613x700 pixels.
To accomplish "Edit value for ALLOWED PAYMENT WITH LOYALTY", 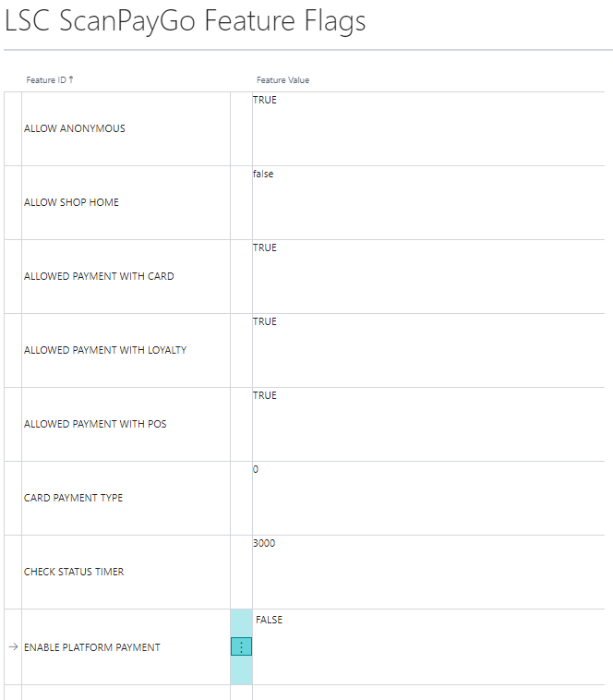I will 265,321.
